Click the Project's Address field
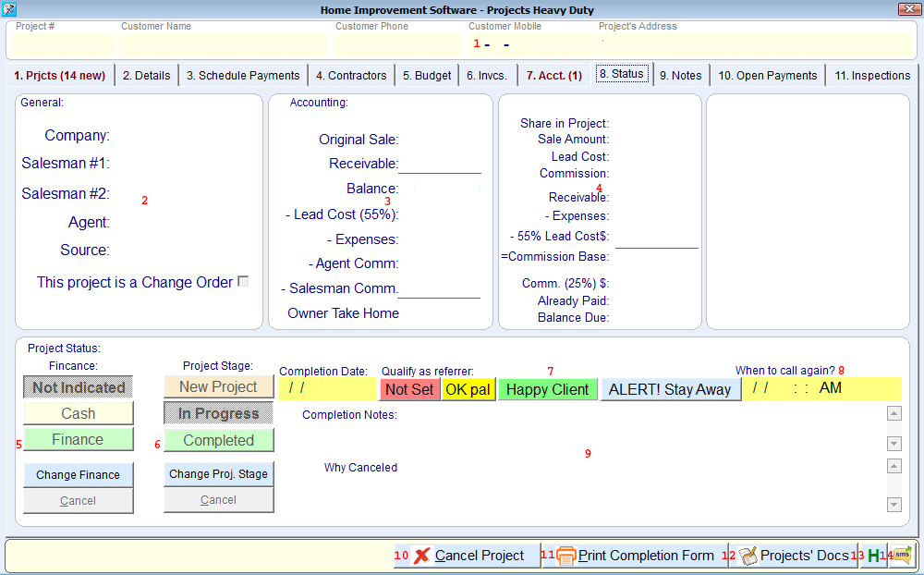Screen dimensions: 924x575 [756, 44]
